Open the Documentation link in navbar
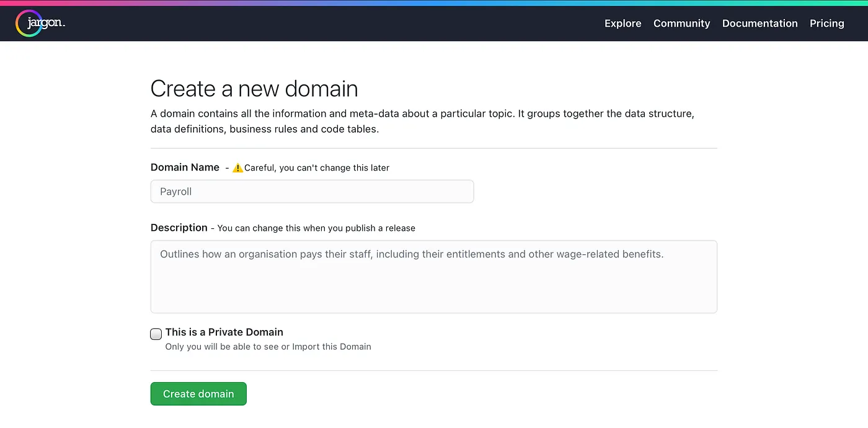 pos(759,24)
